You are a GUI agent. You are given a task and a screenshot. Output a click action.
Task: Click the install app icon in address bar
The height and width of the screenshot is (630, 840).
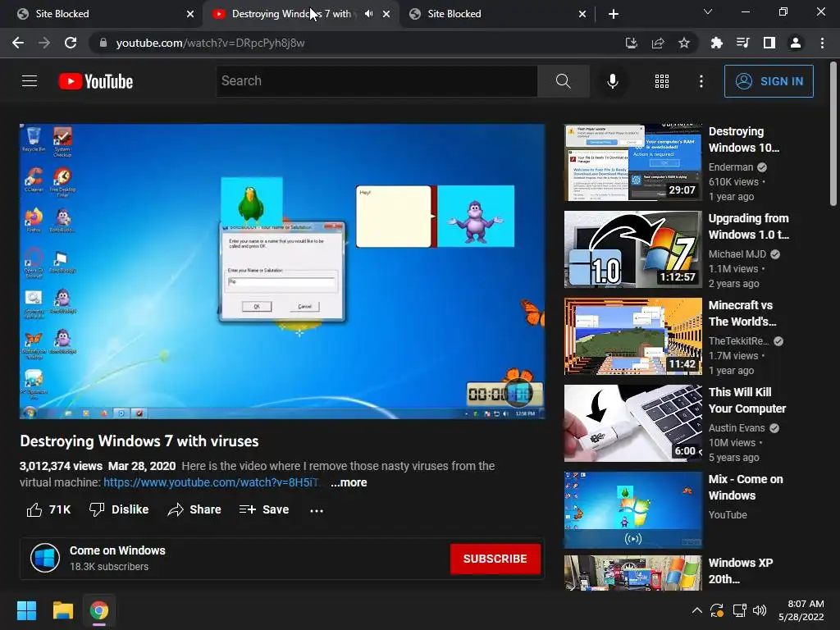(632, 43)
